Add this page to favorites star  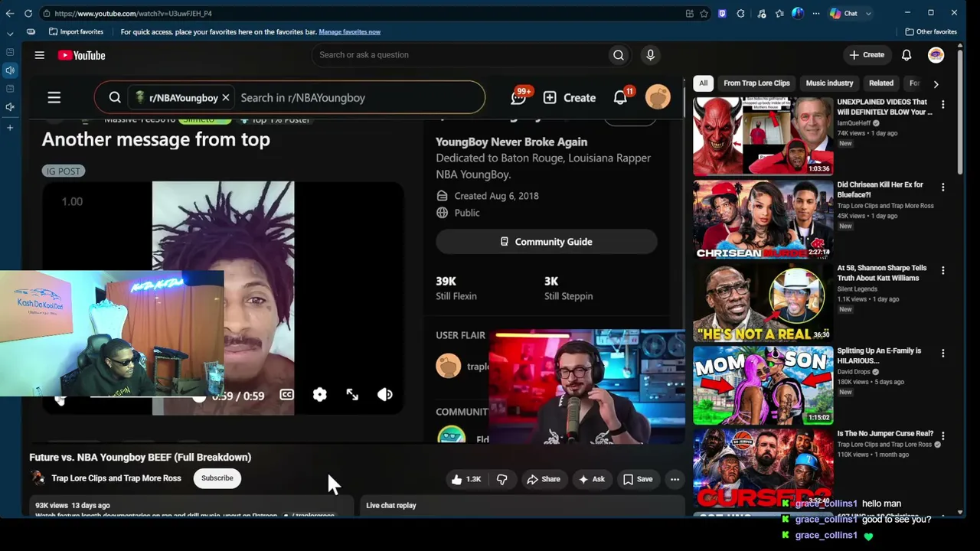click(x=704, y=13)
